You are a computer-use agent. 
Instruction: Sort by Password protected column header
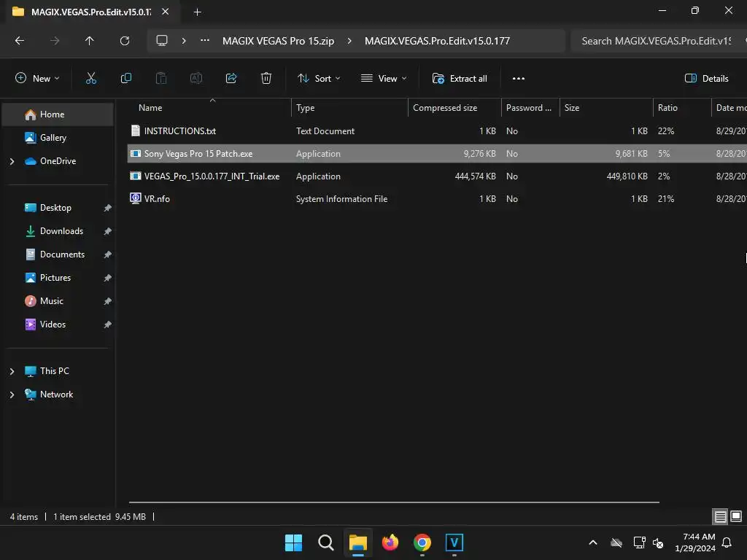point(530,108)
